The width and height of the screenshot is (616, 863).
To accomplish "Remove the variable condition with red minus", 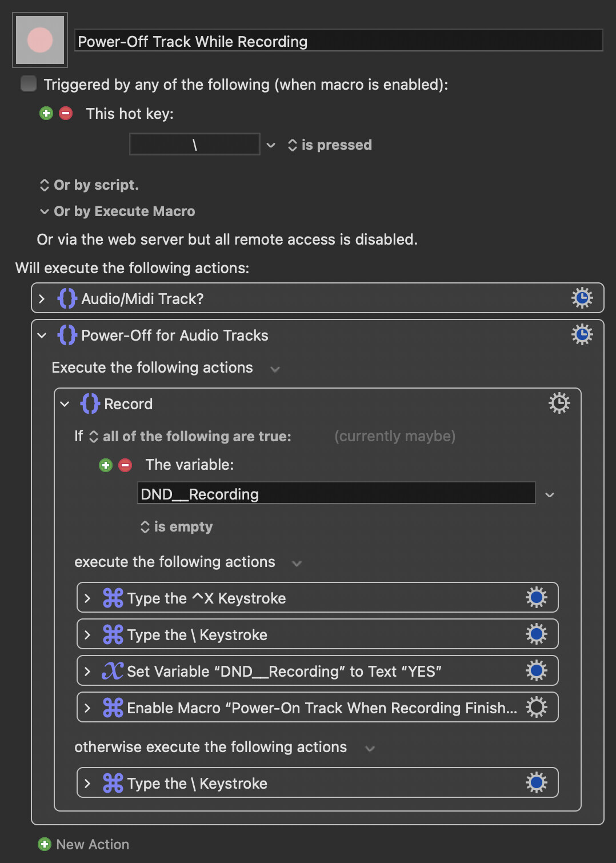I will tap(125, 465).
